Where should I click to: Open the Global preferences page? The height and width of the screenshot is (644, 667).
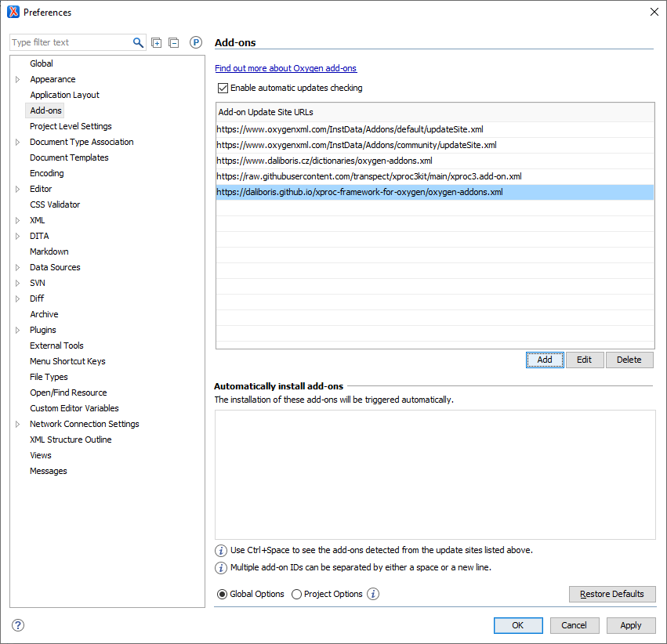point(42,63)
